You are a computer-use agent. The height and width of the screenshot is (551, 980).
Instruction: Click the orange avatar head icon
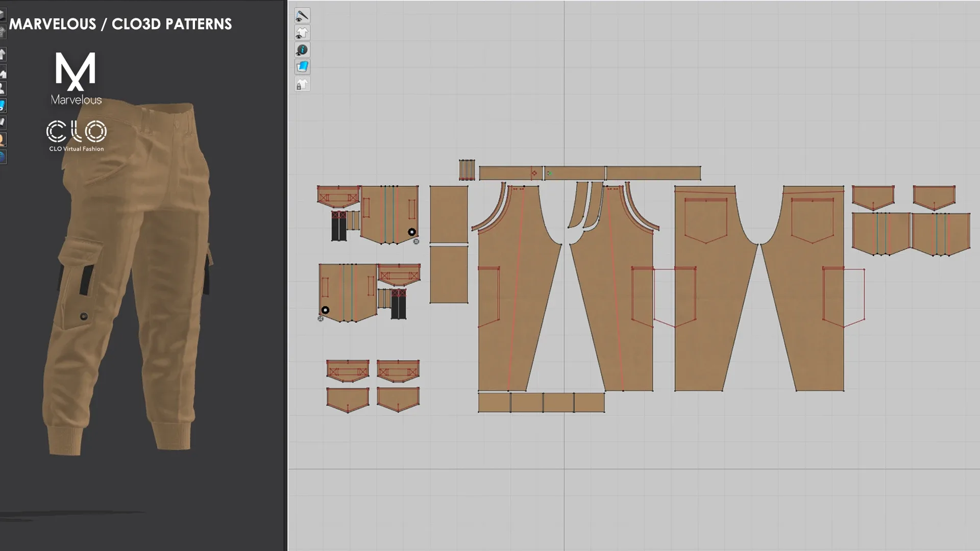pyautogui.click(x=3, y=139)
